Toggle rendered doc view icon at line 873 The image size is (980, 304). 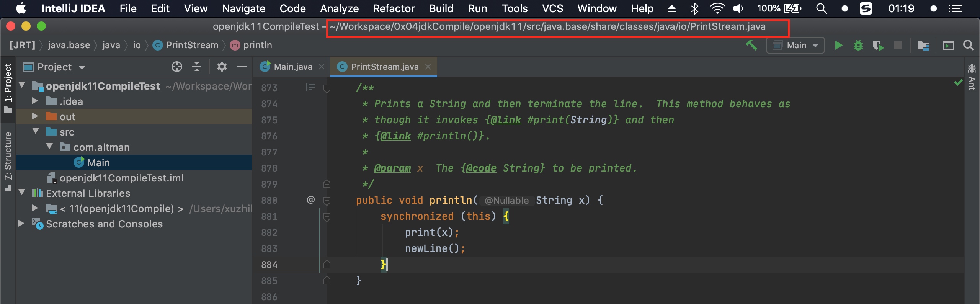click(x=310, y=88)
